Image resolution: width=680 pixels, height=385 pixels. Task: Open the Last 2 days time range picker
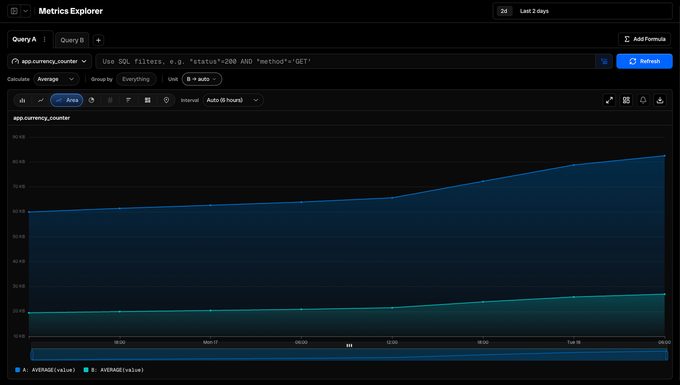[x=582, y=11]
